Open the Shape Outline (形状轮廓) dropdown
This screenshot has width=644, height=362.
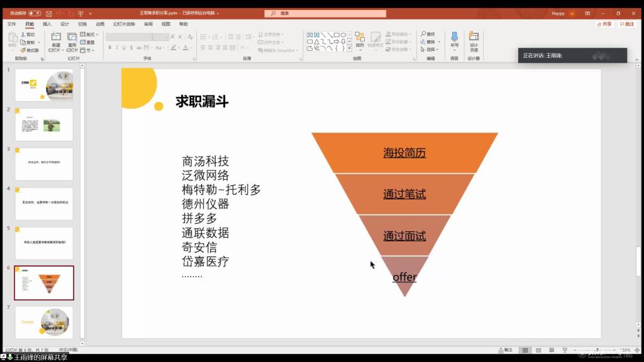[398, 42]
